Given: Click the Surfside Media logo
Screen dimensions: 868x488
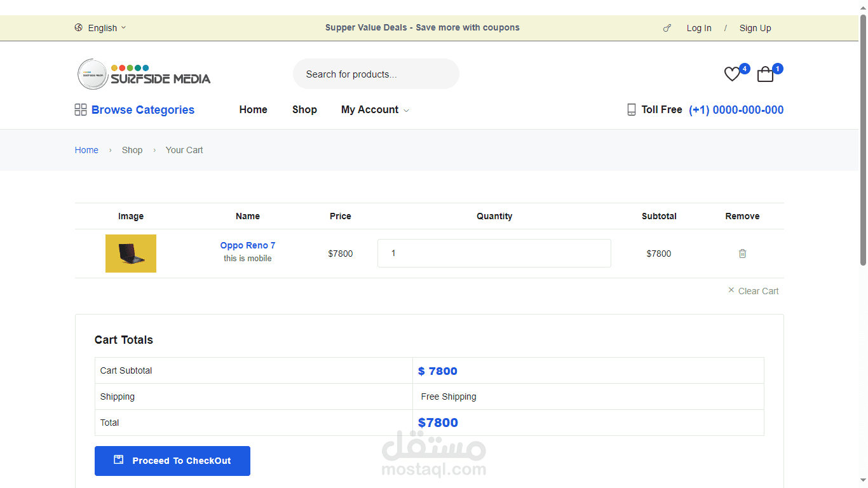Looking at the screenshot, I should tap(144, 74).
